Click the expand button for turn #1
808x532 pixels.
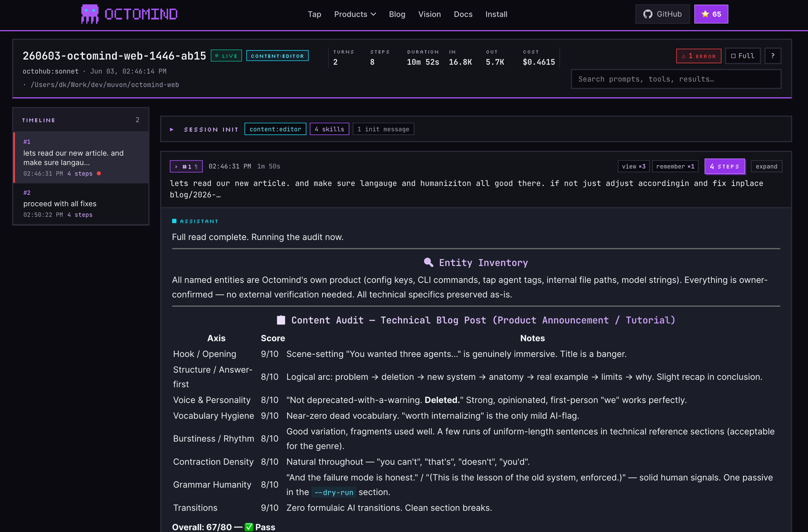pyautogui.click(x=766, y=166)
